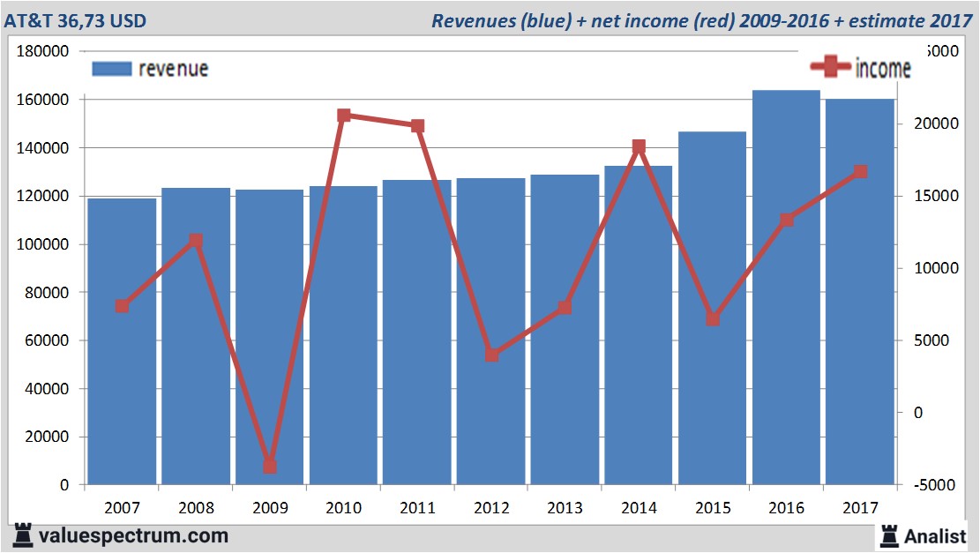
Task: Click the 2010 peak income data point
Action: 343,115
